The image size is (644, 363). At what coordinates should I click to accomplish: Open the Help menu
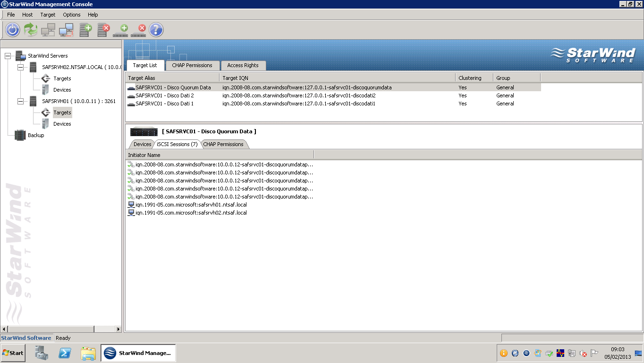click(93, 15)
